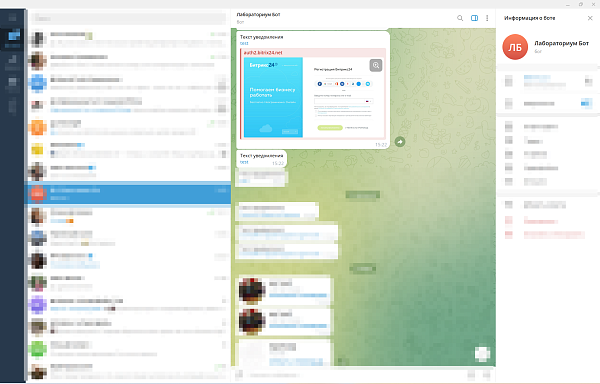The width and height of the screenshot is (600, 384).
Task: Open the three-dot chat options menu
Action: 487,18
